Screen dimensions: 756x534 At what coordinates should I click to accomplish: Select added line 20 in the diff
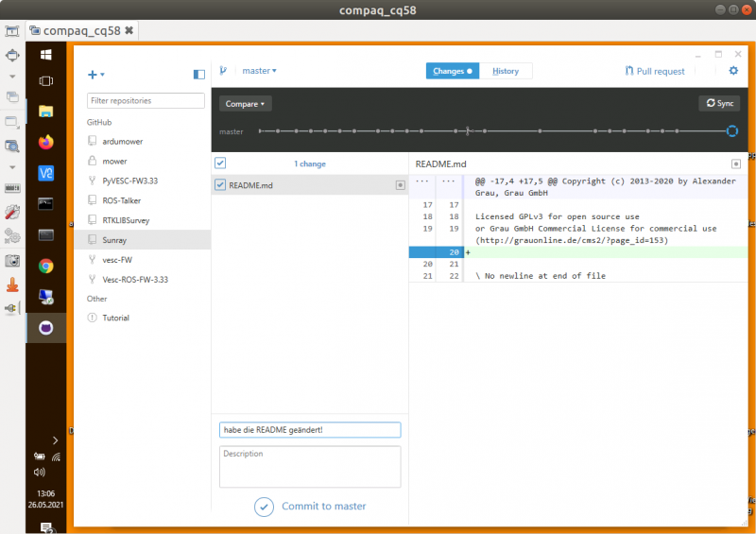click(x=578, y=251)
